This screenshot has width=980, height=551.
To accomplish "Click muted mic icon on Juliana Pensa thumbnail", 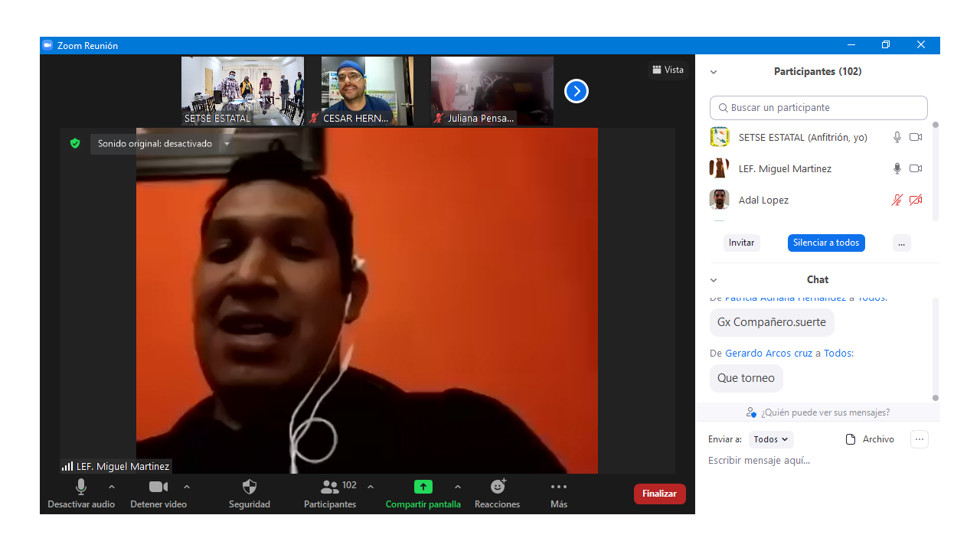I will pos(439,119).
